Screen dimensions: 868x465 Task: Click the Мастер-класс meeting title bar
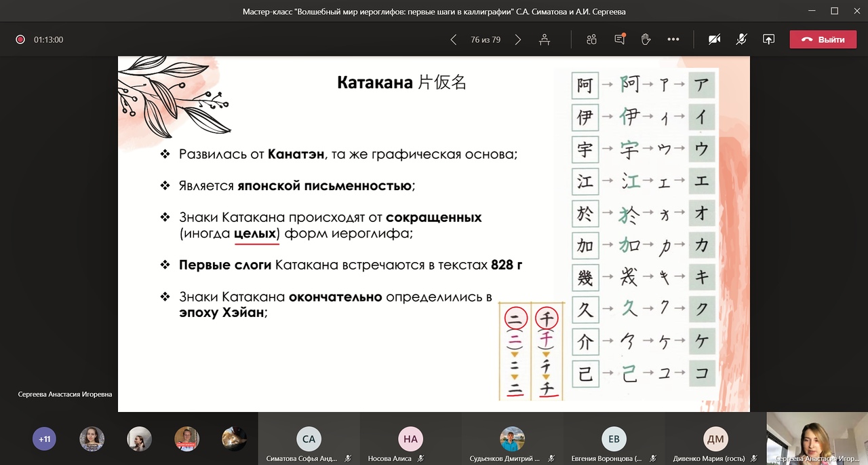[x=434, y=11]
